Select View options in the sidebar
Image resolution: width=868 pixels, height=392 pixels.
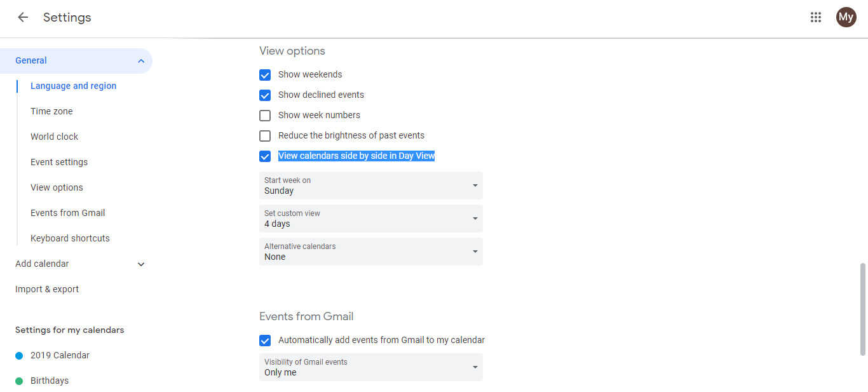click(x=57, y=187)
